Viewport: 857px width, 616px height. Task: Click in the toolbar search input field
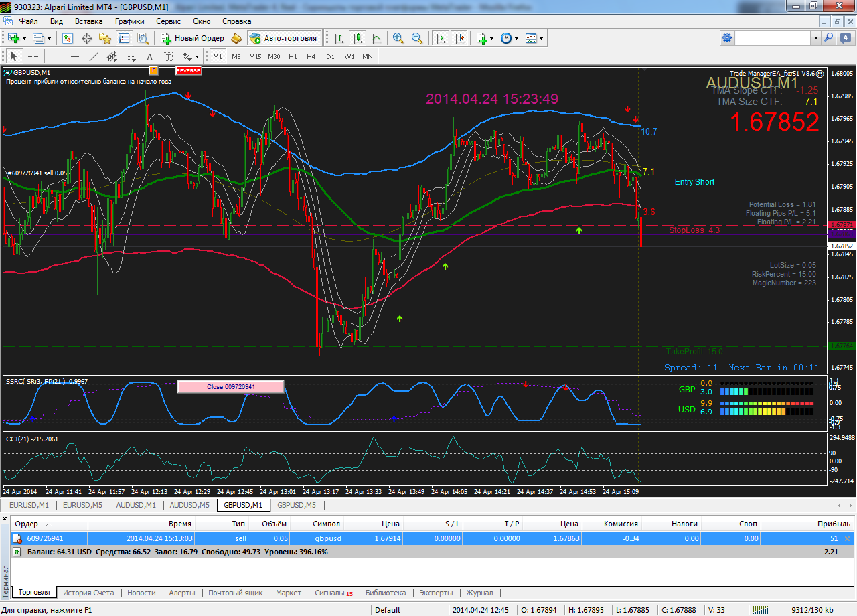[773, 38]
